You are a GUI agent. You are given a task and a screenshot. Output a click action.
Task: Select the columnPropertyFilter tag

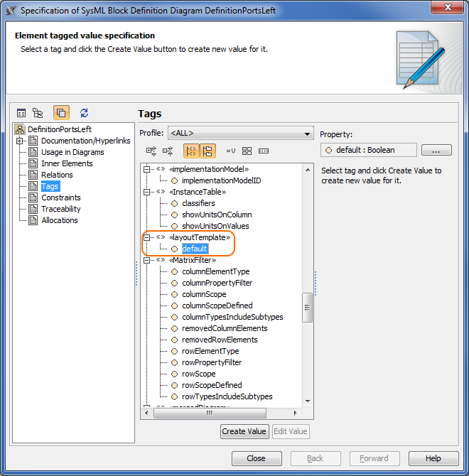click(217, 283)
